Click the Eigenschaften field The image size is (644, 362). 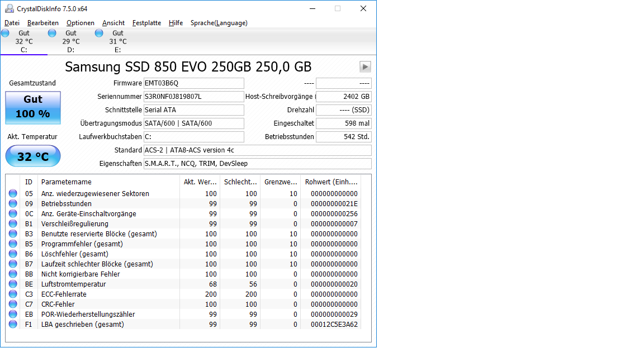coord(258,163)
